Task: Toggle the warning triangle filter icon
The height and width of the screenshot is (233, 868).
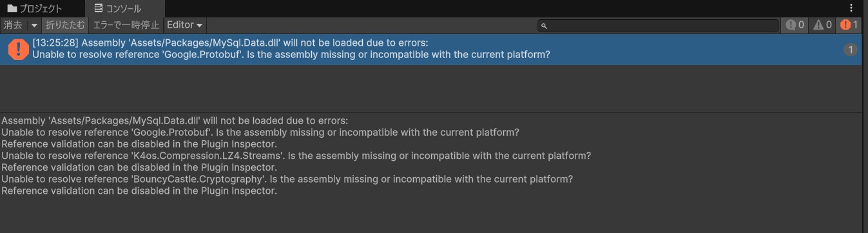Action: 822,25
